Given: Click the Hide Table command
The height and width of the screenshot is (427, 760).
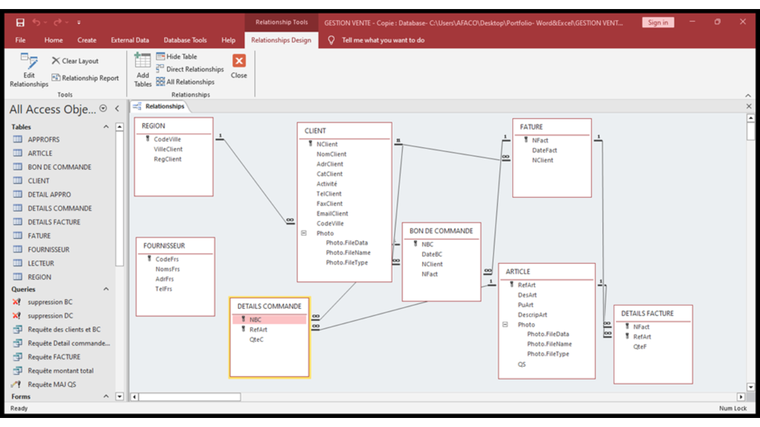Looking at the screenshot, I should coord(181,57).
